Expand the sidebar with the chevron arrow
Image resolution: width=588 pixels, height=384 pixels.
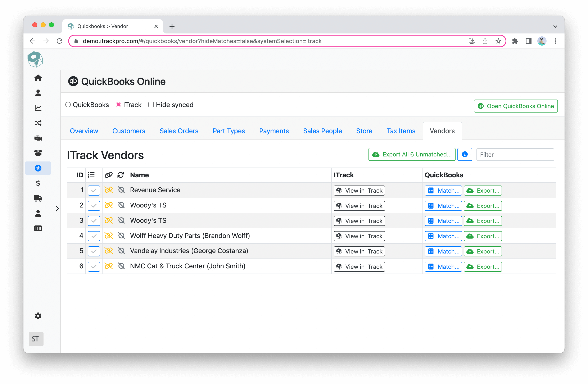coord(57,209)
